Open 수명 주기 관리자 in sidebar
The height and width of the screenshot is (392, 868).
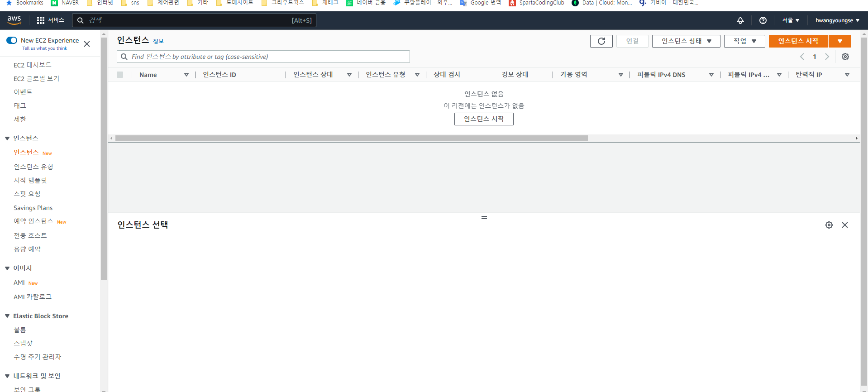tap(37, 357)
